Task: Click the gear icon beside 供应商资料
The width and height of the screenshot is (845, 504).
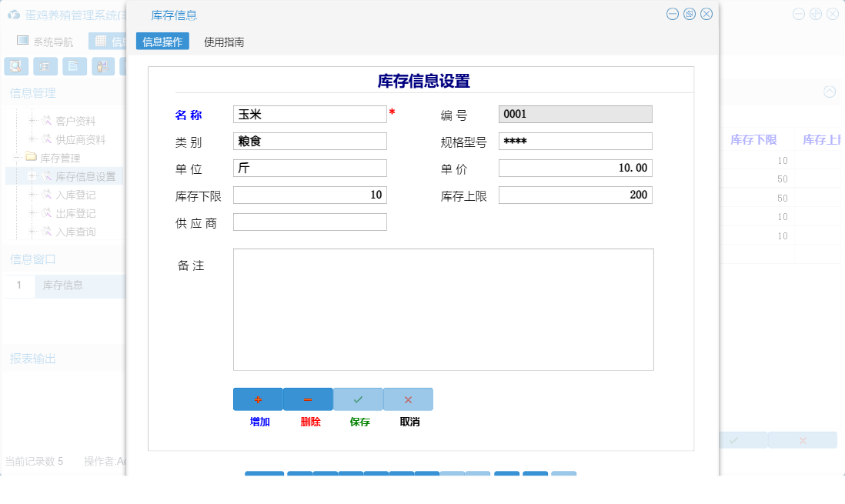Action: (45, 139)
